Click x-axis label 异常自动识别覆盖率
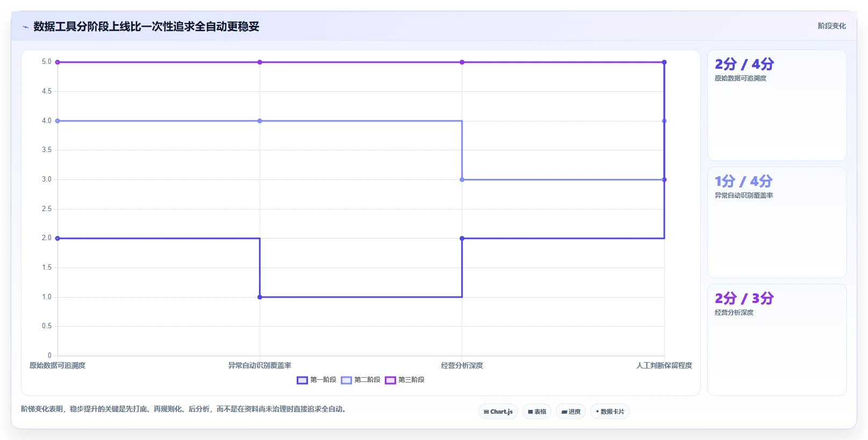The width and height of the screenshot is (868, 440). 260,365
